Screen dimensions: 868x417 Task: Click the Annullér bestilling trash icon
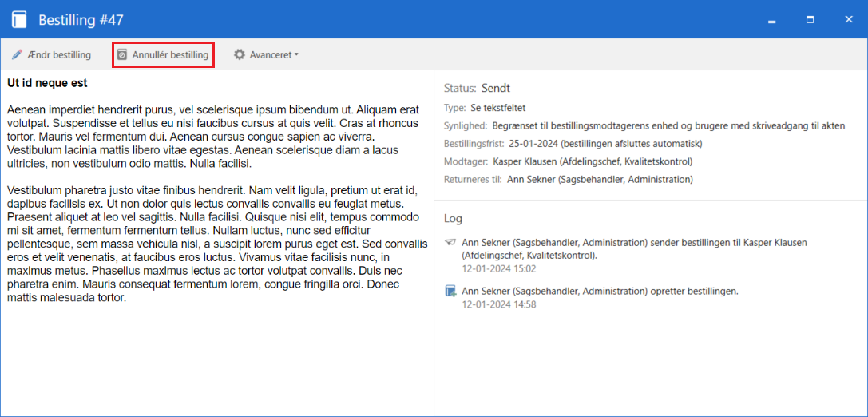[x=122, y=55]
